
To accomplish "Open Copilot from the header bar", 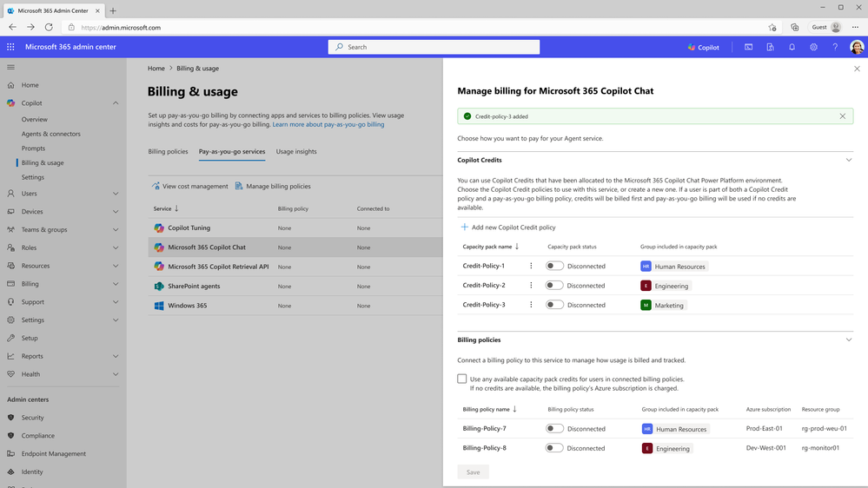I will (x=704, y=47).
